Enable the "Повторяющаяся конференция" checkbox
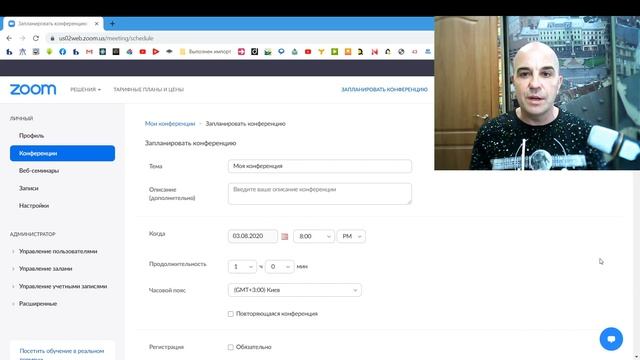Screen dimensions: 640x360 point(231,314)
